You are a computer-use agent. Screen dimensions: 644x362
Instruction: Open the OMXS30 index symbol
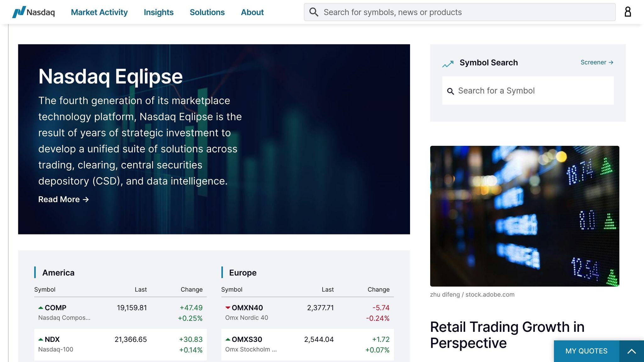click(x=247, y=339)
